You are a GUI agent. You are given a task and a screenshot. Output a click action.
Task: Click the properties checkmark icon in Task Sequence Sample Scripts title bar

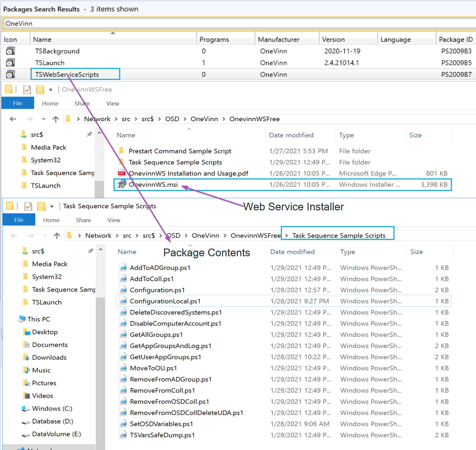coord(28,206)
